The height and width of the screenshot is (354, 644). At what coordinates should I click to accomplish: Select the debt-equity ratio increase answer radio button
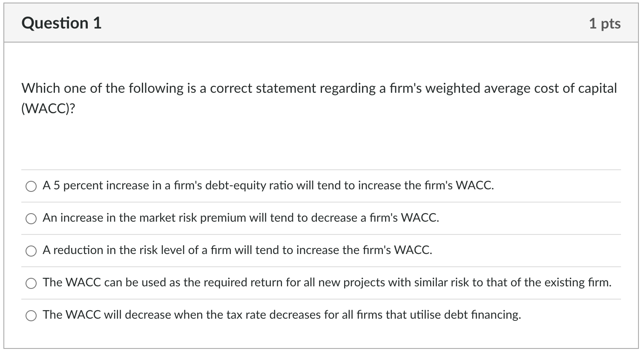coord(31,186)
